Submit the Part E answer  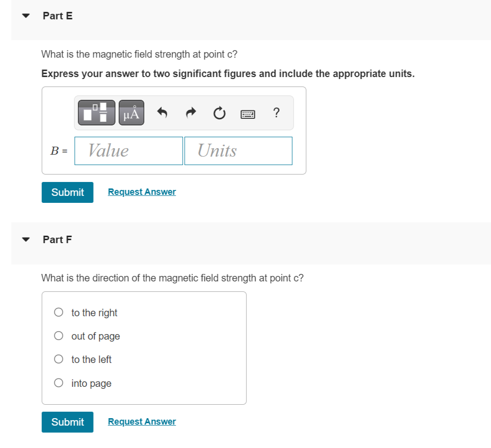(x=68, y=192)
